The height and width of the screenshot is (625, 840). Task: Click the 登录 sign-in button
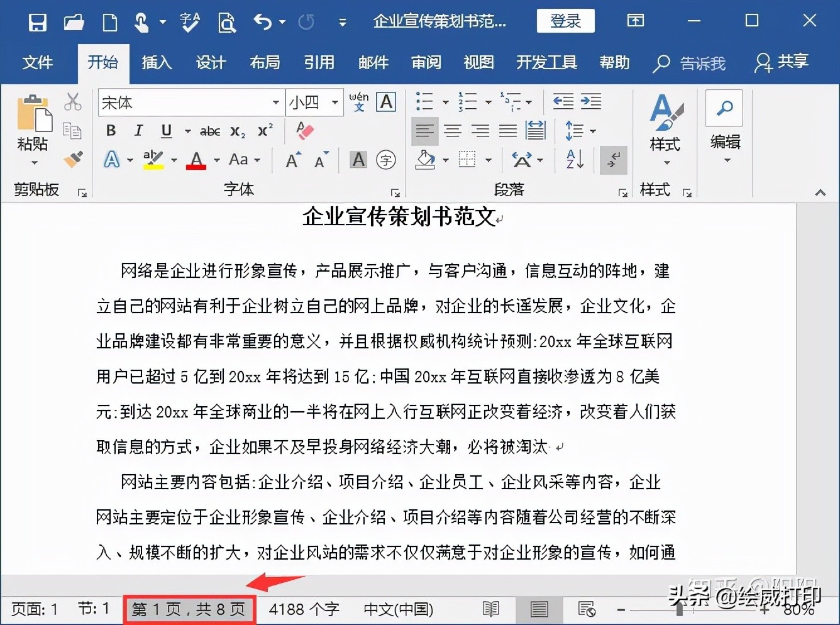565,21
